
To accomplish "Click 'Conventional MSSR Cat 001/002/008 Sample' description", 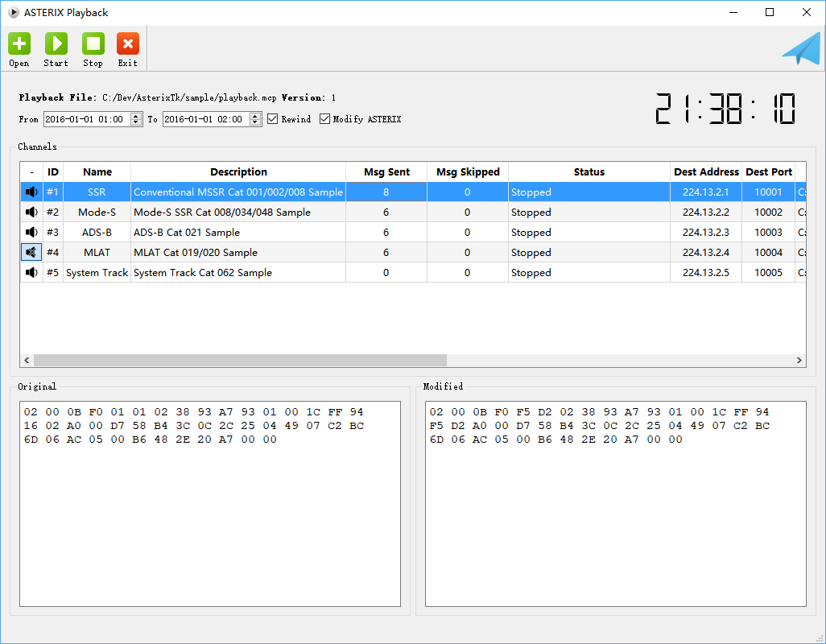I will tap(238, 192).
